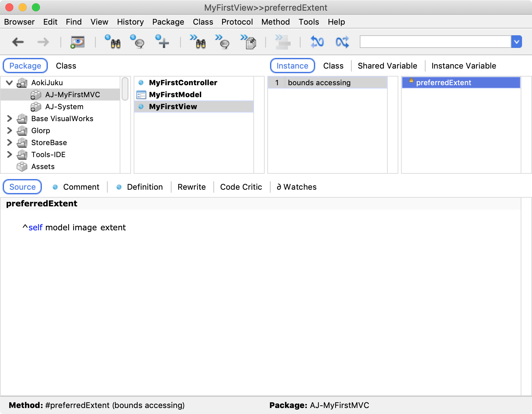Click the package list vertical scrollbar thumb

pyautogui.click(x=125, y=89)
